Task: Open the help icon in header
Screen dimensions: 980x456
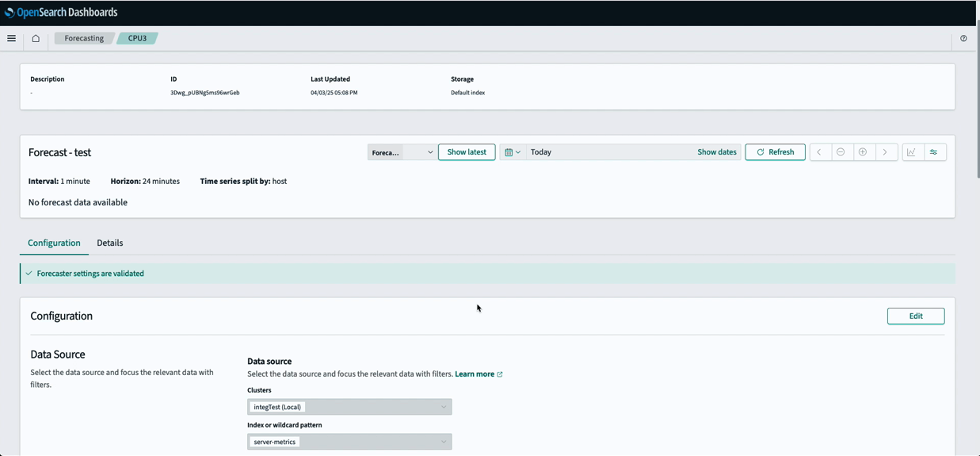Action: [x=963, y=38]
